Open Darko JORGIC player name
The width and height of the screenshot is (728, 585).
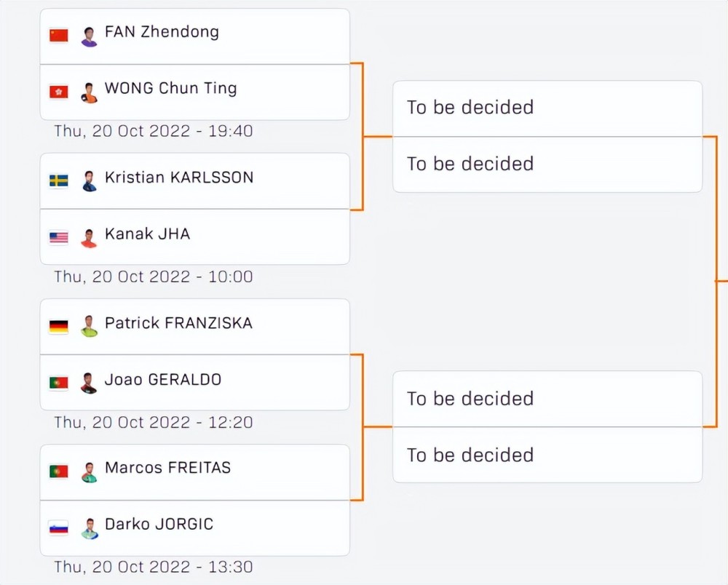(x=159, y=525)
